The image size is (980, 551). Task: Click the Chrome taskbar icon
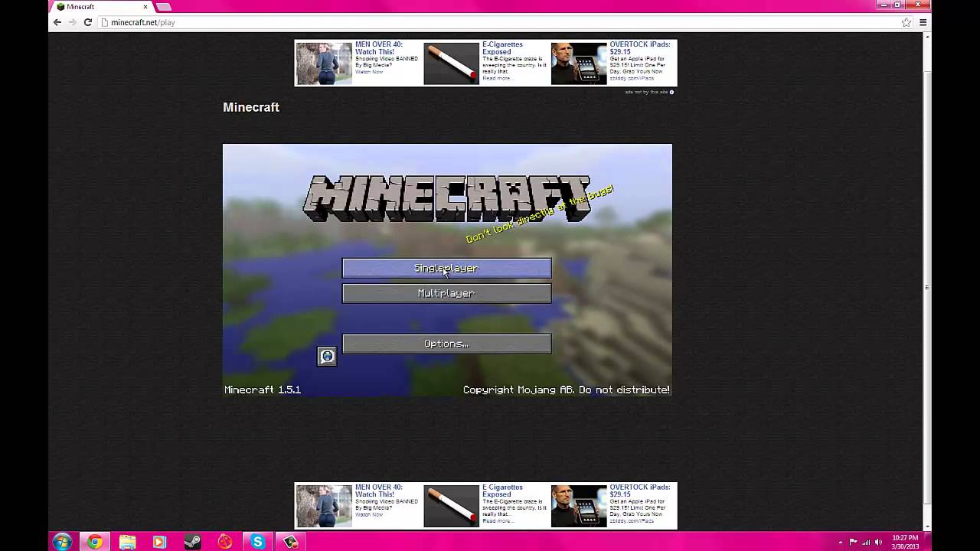click(x=95, y=542)
